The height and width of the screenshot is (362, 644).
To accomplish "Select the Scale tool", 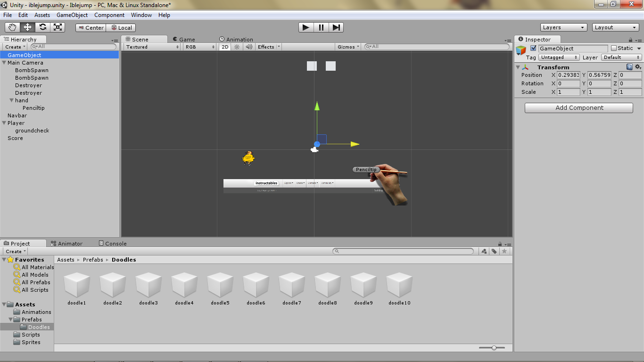I will tap(58, 27).
